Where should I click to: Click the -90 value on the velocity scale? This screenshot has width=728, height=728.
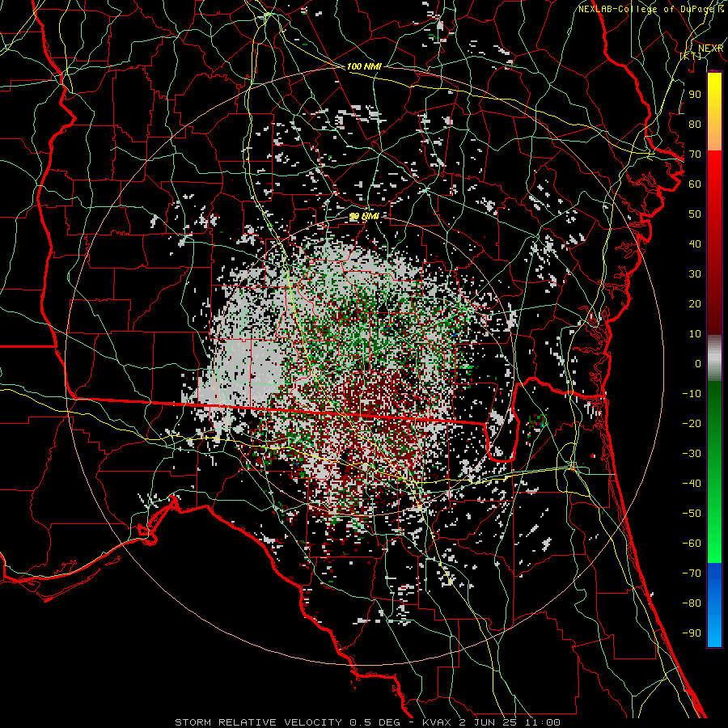(692, 633)
